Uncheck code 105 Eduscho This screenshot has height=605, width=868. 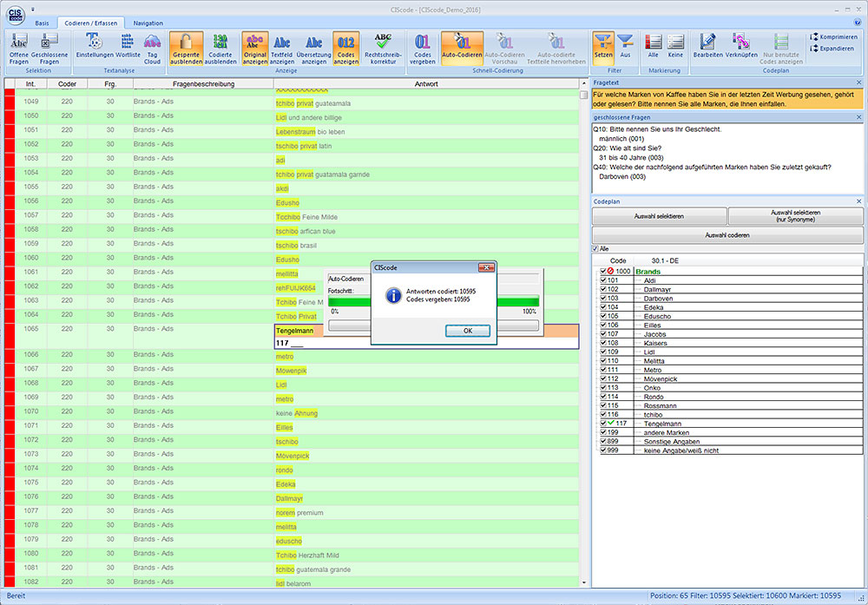pyautogui.click(x=603, y=316)
